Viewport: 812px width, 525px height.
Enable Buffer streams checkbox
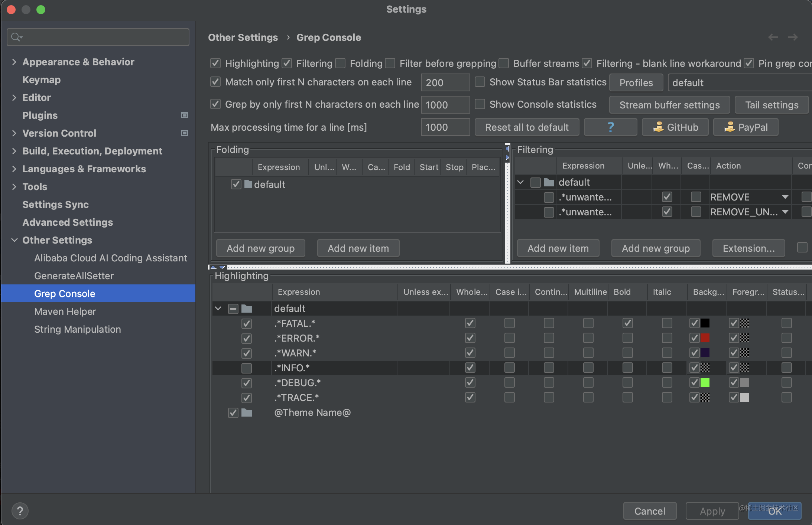pyautogui.click(x=504, y=63)
